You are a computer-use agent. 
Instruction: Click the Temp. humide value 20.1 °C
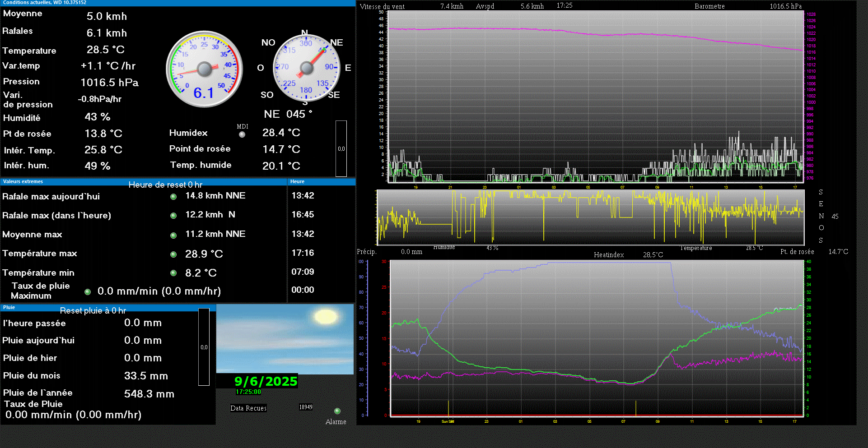[x=281, y=166]
